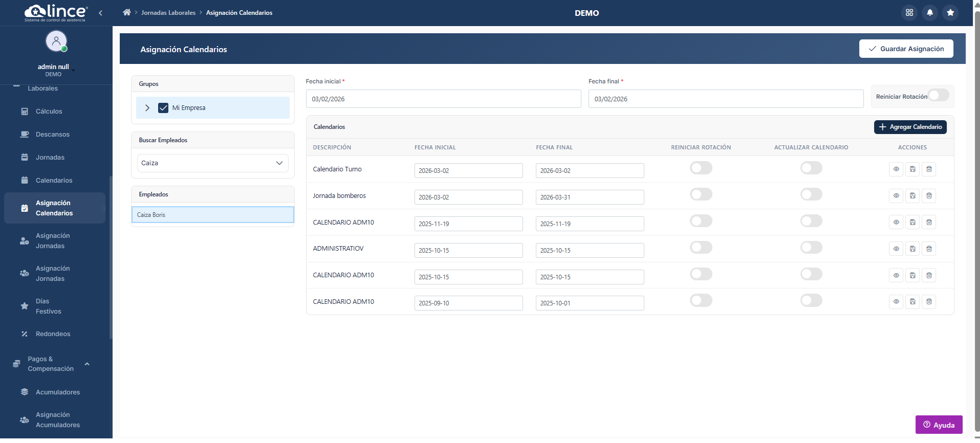Enable Reiniciar Rotación for Jornada bomberos

(701, 194)
